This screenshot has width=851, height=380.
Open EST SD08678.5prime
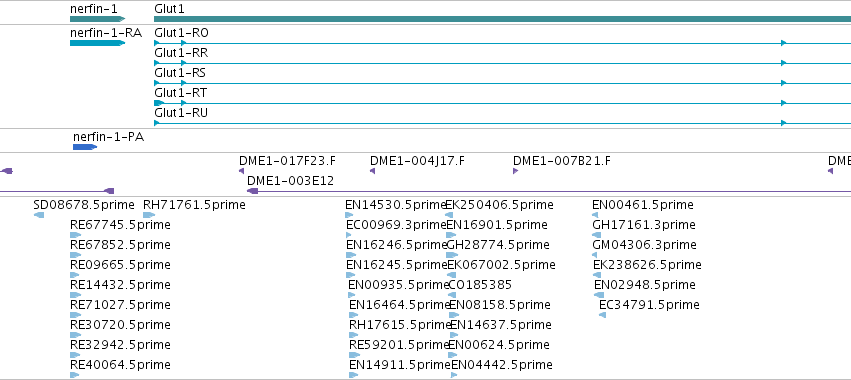84,205
